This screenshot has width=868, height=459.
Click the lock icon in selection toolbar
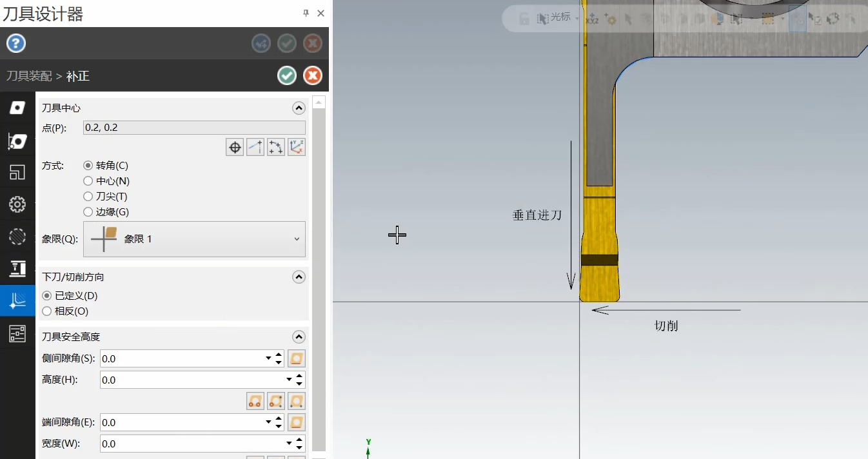[x=524, y=19]
